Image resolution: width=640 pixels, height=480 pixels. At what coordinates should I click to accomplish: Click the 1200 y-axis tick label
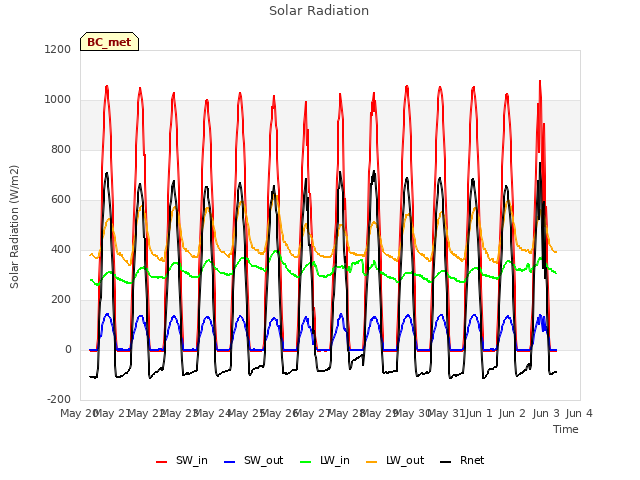pyautogui.click(x=58, y=49)
